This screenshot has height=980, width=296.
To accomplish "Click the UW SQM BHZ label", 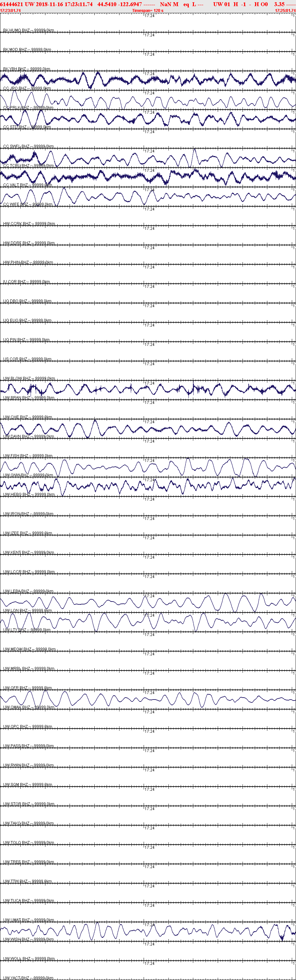I will pos(28,785).
